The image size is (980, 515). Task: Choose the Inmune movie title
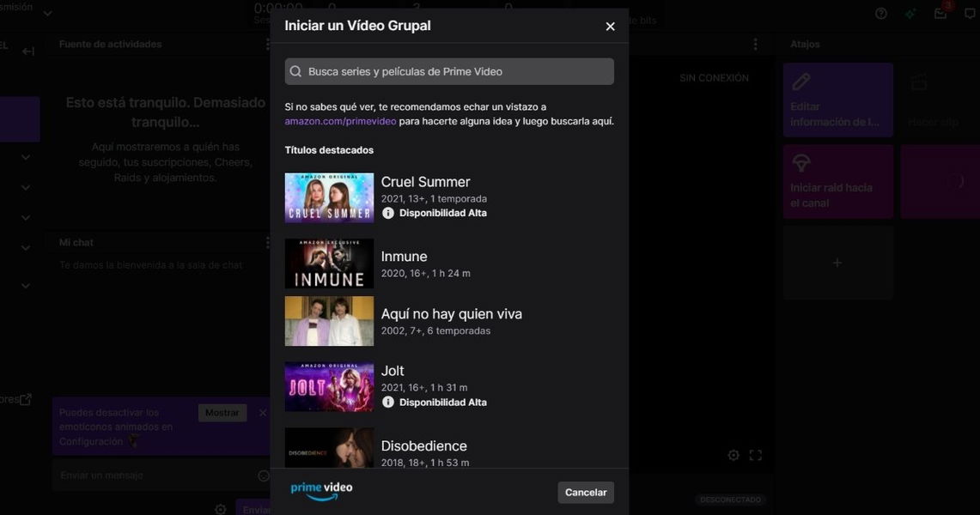(404, 257)
